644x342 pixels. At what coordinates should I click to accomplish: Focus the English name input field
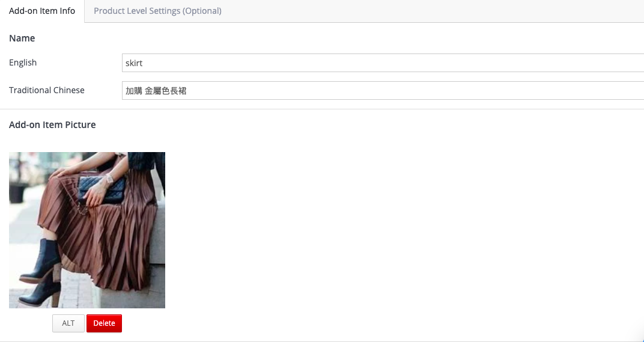point(383,63)
